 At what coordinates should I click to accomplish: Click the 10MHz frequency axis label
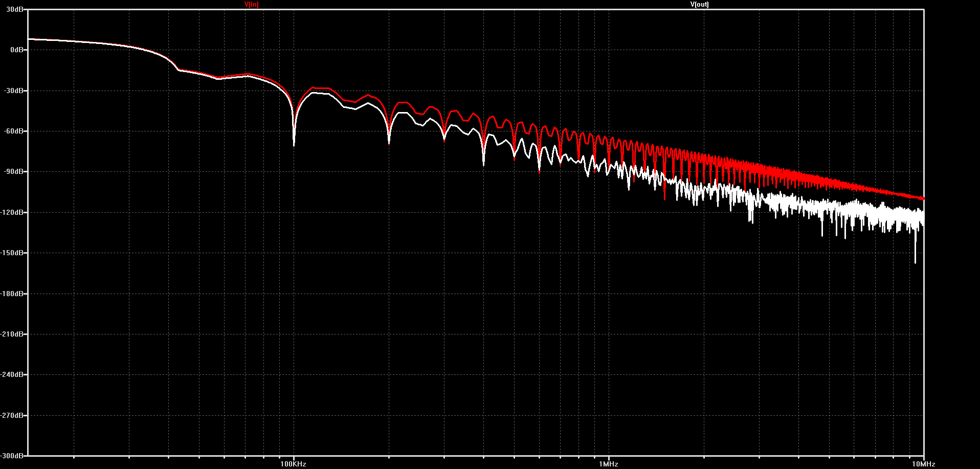tap(924, 464)
